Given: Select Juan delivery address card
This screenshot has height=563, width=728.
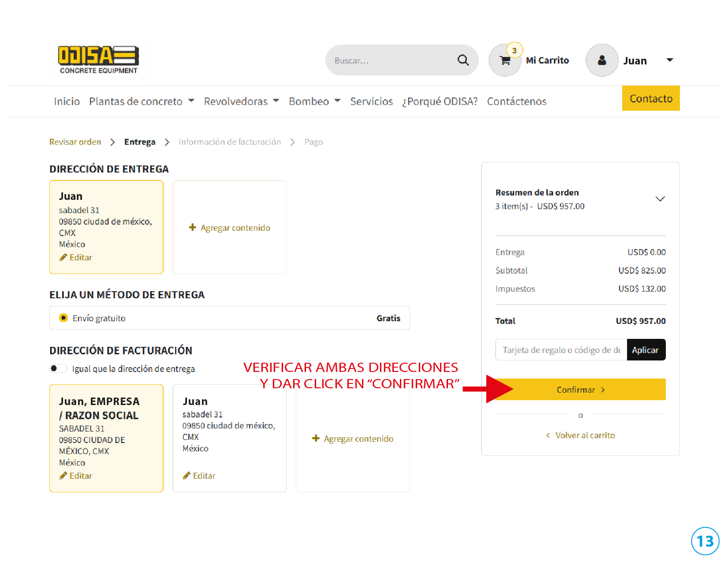Looking at the screenshot, I should click(106, 227).
